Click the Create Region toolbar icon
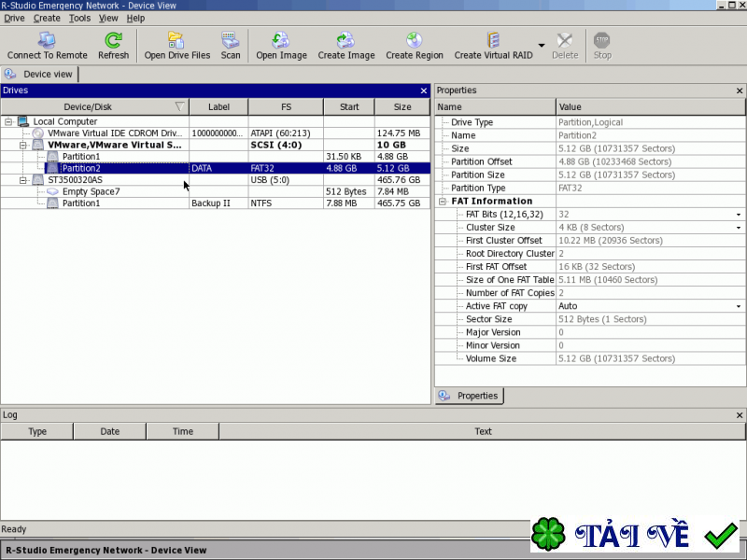The height and width of the screenshot is (560, 747). tap(414, 40)
